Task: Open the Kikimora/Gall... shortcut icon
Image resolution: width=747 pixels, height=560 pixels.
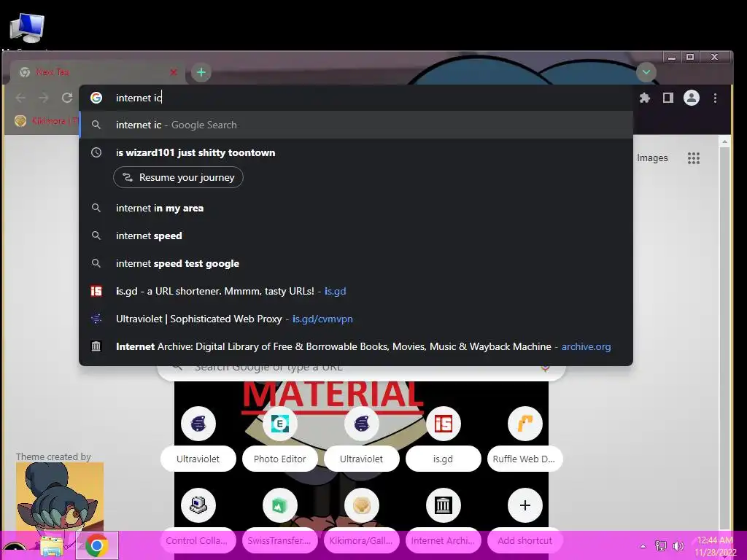Action: click(x=362, y=505)
